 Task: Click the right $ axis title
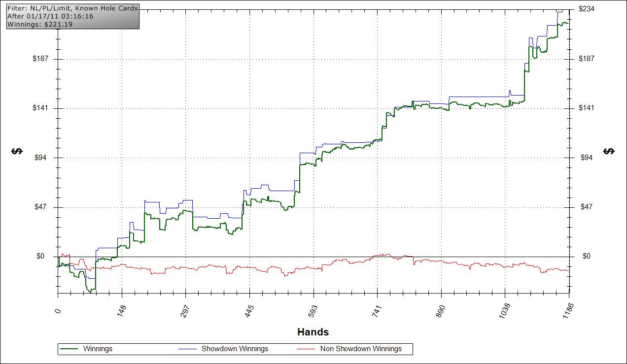[x=609, y=151]
